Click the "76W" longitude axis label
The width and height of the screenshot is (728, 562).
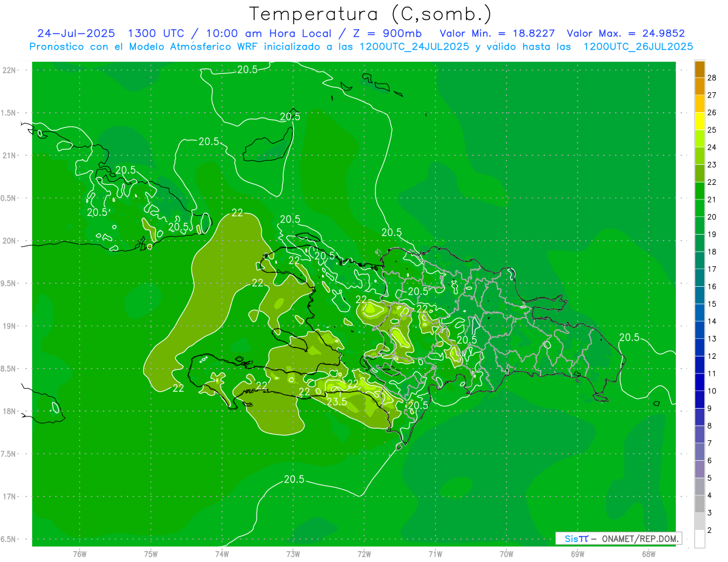[79, 554]
